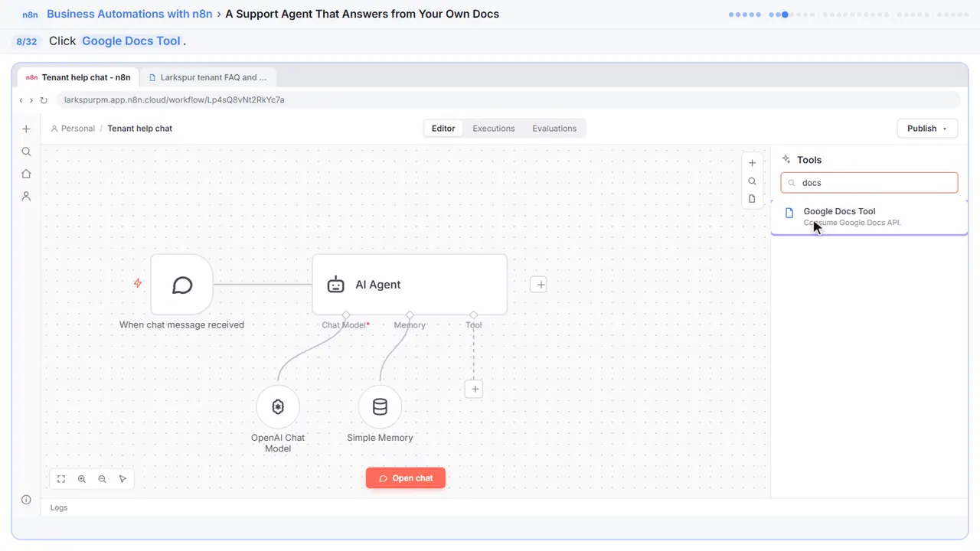
Task: Click the n8n badge in the top header
Action: click(31, 15)
